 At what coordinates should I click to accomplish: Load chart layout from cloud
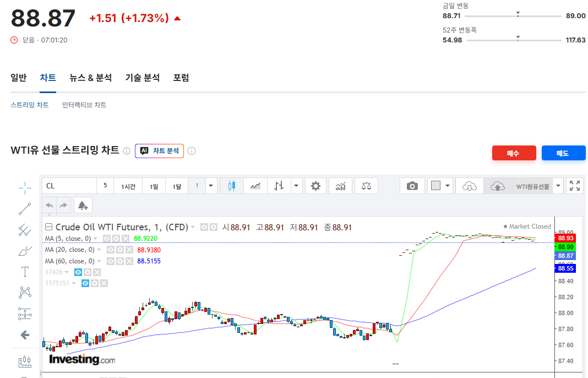point(470,186)
